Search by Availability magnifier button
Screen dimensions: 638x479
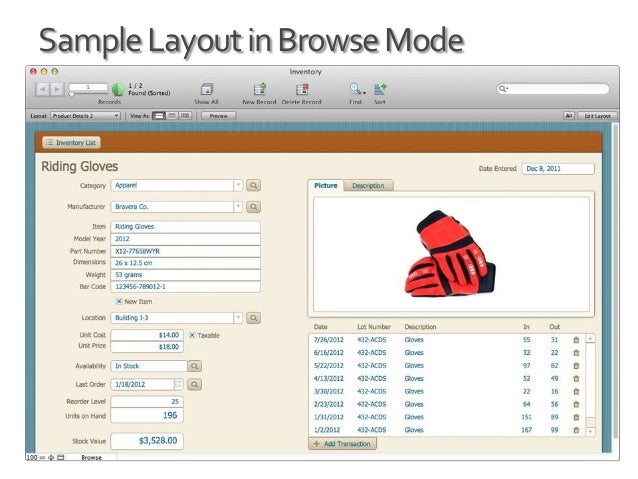tap(194, 366)
